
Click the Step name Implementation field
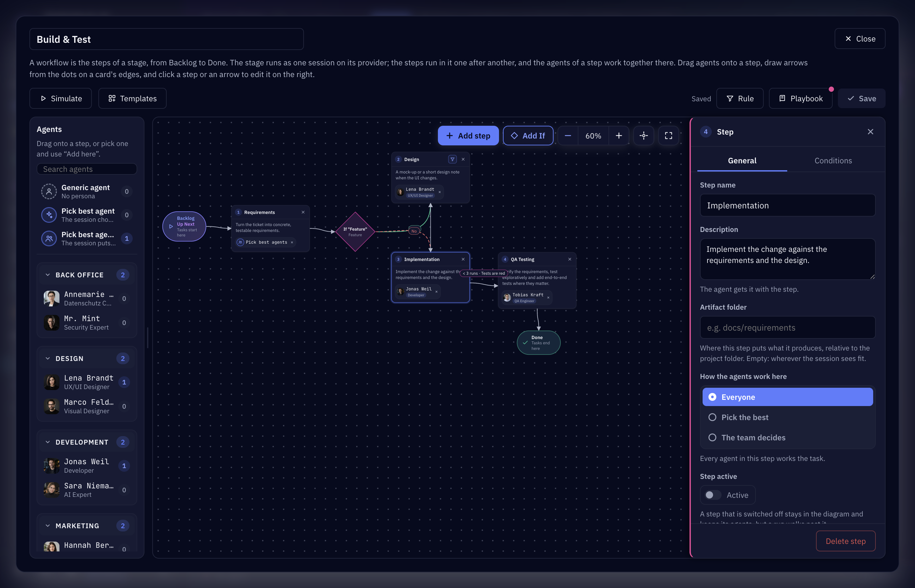point(788,205)
